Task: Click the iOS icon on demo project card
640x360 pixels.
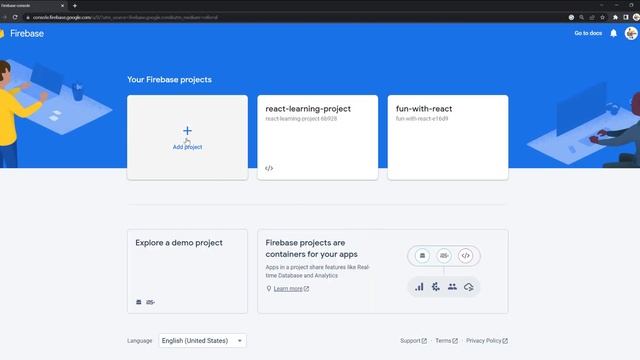Action: pos(150,302)
